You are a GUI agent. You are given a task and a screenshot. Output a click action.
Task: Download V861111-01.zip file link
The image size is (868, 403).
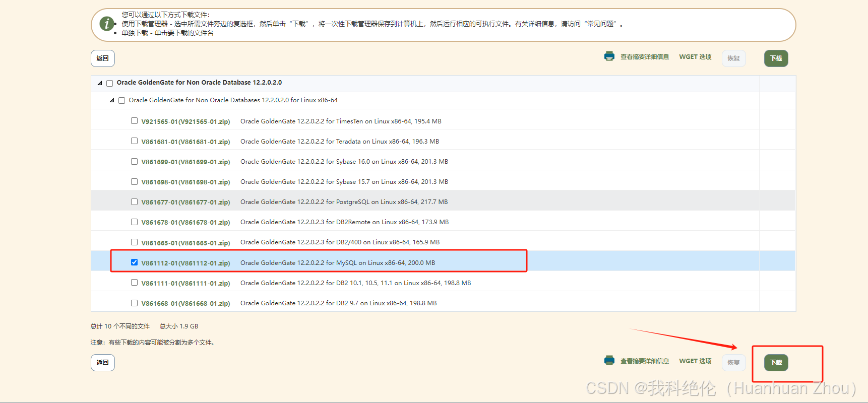pos(185,283)
